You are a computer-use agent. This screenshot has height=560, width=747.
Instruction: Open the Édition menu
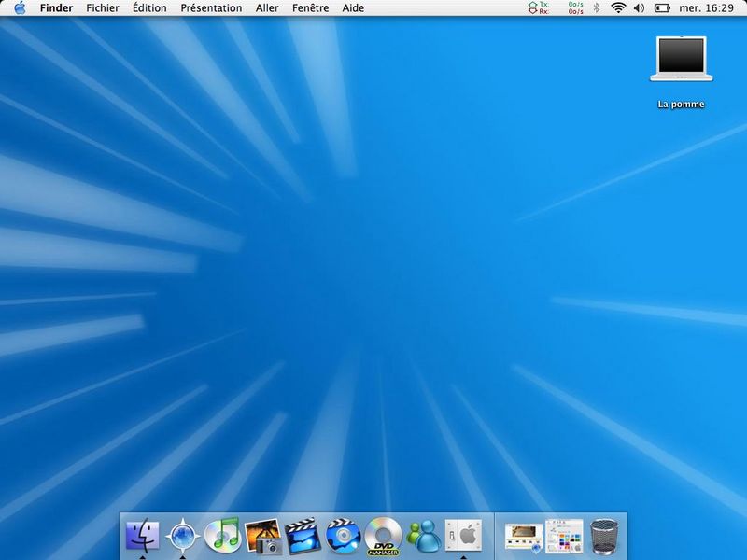(x=149, y=8)
